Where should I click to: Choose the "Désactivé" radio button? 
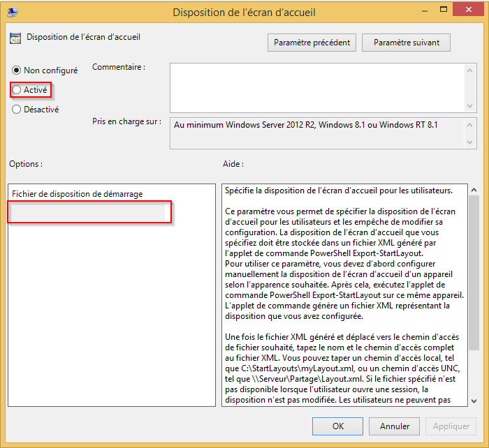pos(17,109)
